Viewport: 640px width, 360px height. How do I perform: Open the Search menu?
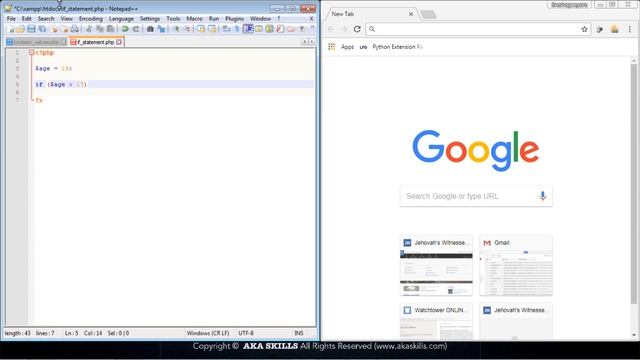click(46, 19)
